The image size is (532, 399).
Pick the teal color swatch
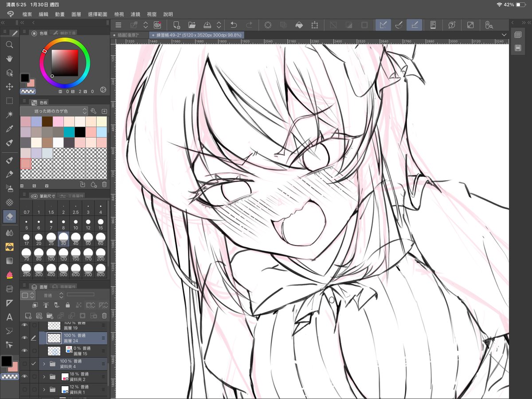pyautogui.click(x=69, y=132)
